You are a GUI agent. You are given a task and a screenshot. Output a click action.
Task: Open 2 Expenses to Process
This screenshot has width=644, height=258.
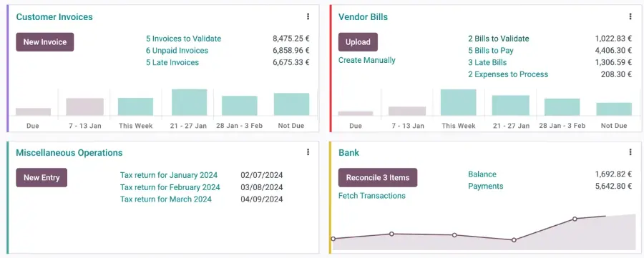pyautogui.click(x=508, y=74)
